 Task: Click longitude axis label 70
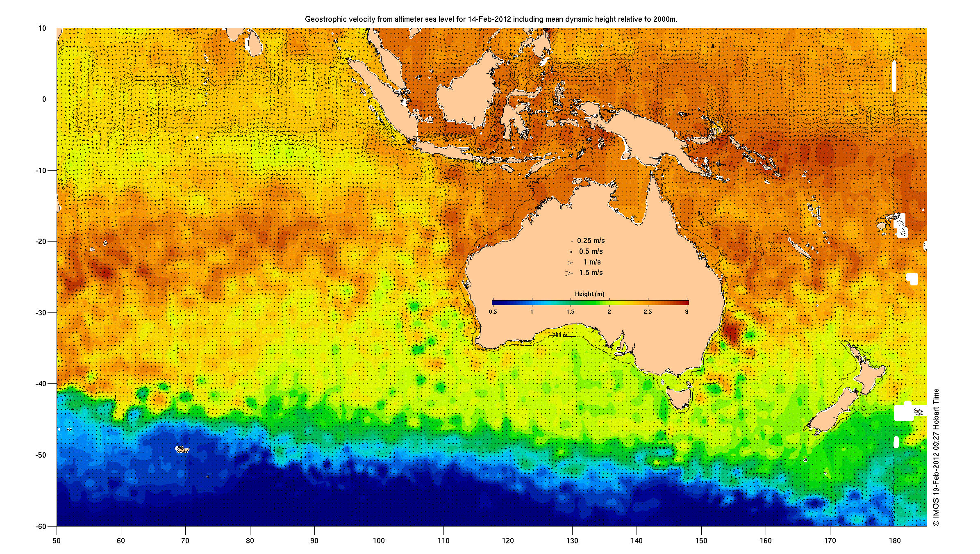coord(185,541)
